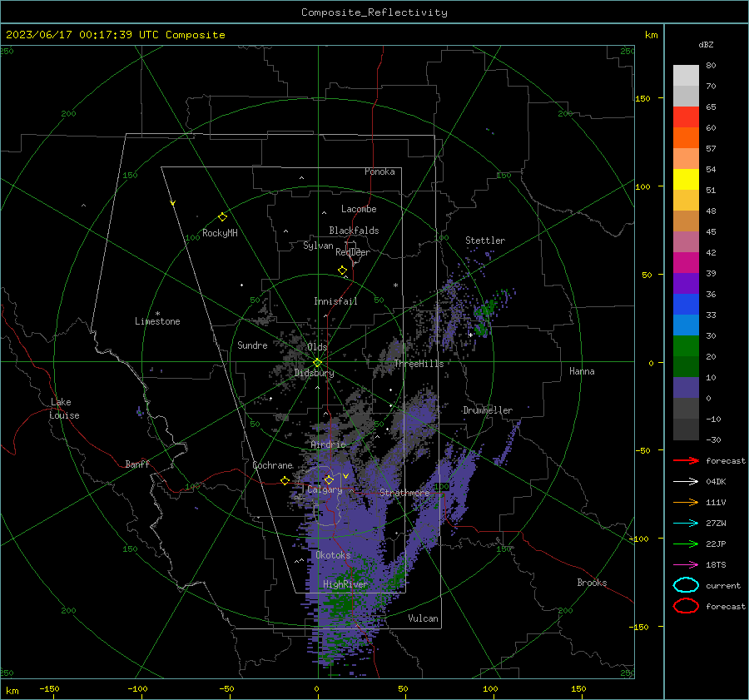This screenshot has height=700, width=749.
Task: Click the Olds city label
Action: point(317,347)
